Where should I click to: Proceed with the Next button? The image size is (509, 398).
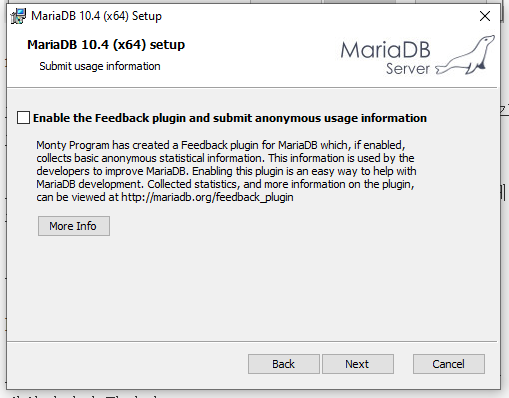[358, 364]
